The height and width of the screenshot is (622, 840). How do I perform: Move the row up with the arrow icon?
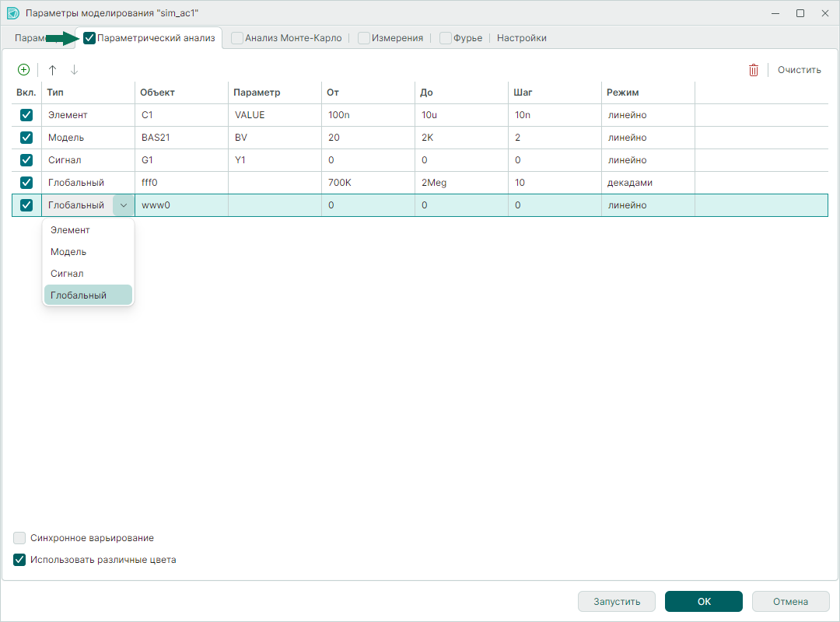pos(53,70)
